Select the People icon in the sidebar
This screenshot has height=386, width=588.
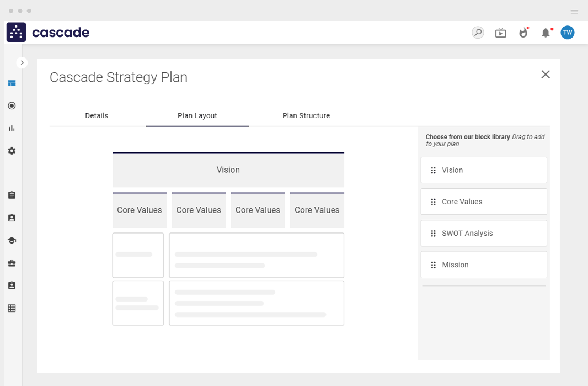point(12,218)
